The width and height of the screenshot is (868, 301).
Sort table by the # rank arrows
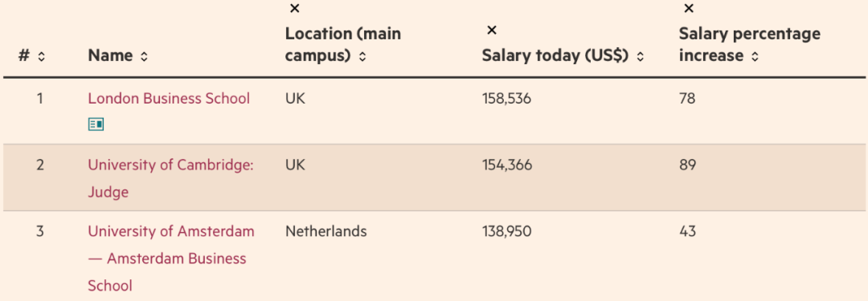[x=42, y=56]
